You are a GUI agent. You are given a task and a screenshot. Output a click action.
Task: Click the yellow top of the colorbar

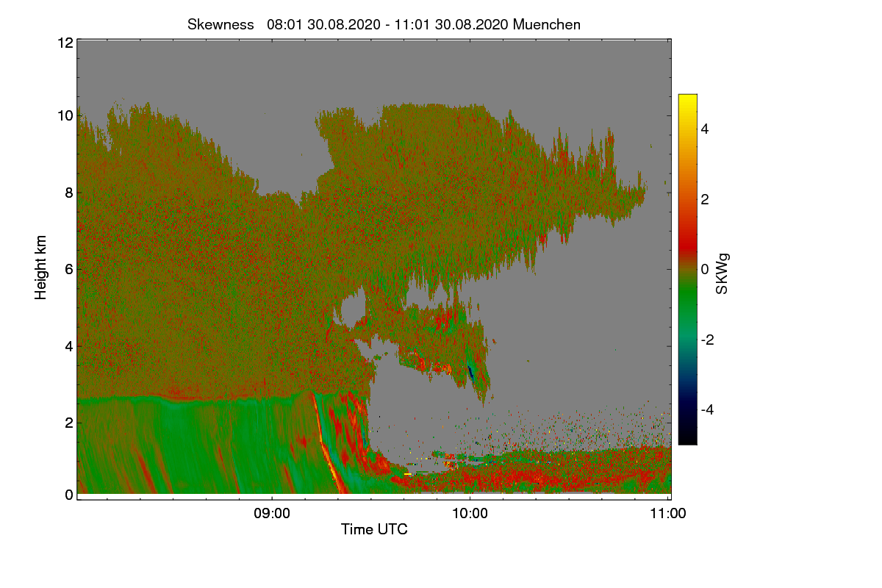tap(687, 99)
